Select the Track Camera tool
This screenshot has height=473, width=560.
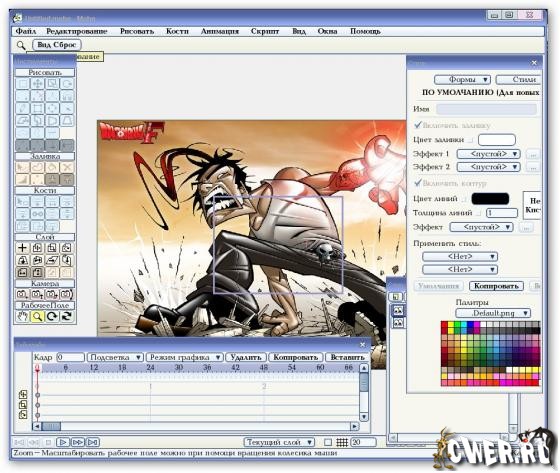click(x=22, y=294)
